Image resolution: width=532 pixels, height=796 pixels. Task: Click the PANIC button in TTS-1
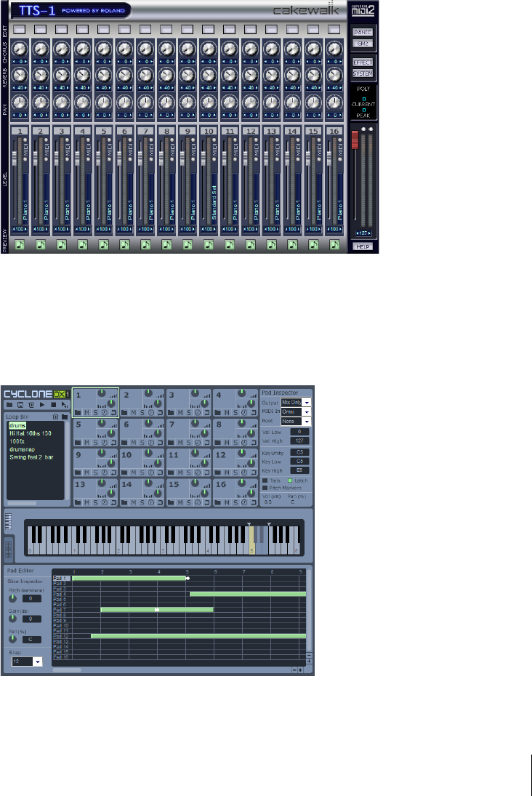(x=363, y=32)
